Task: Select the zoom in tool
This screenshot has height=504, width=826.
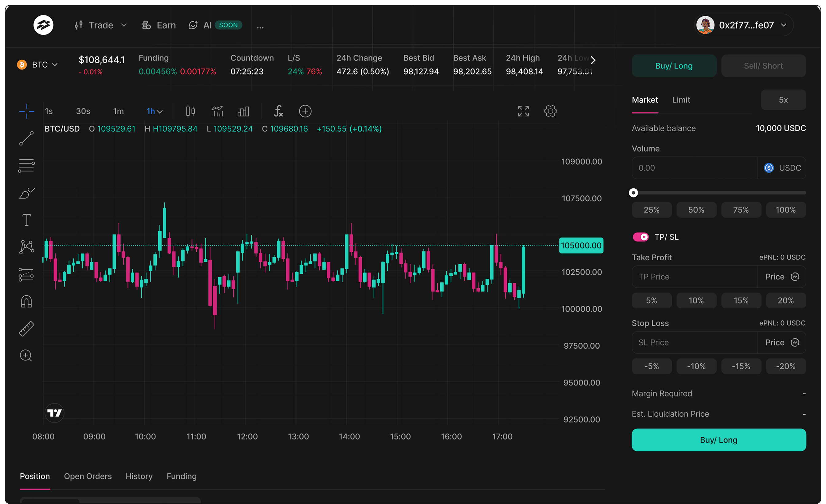Action: (26, 356)
